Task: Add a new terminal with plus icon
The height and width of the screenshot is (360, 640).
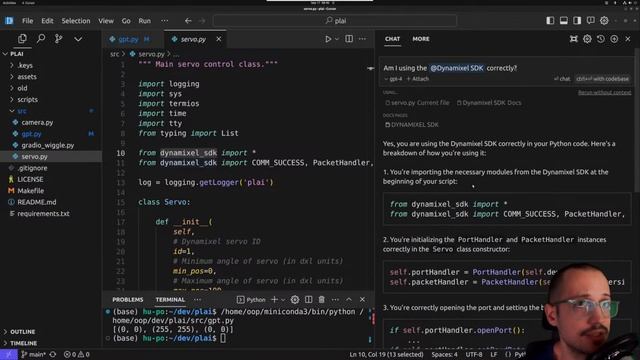Action: (x=274, y=300)
